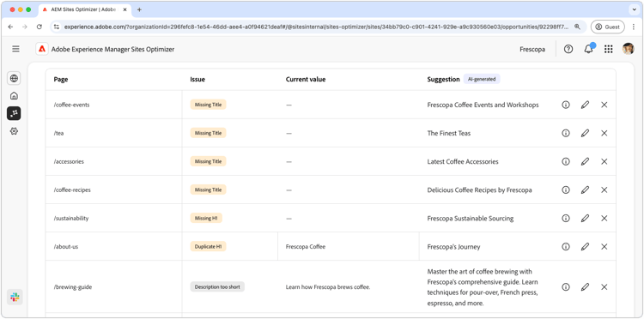The image size is (644, 319).
Task: Dismiss the /tea suggestion
Action: pyautogui.click(x=605, y=133)
